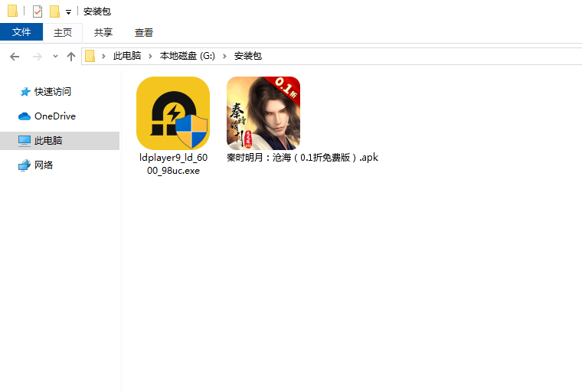Click the forward navigation arrow

[36, 56]
